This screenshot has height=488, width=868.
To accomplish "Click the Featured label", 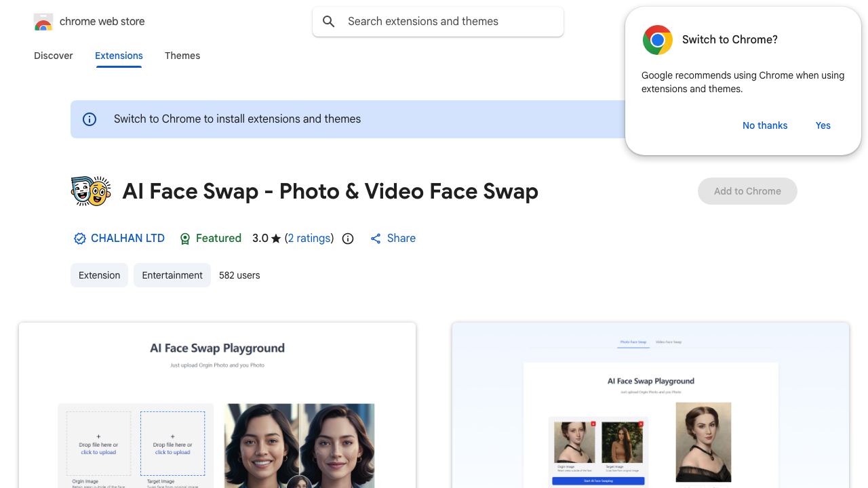I will tap(218, 239).
